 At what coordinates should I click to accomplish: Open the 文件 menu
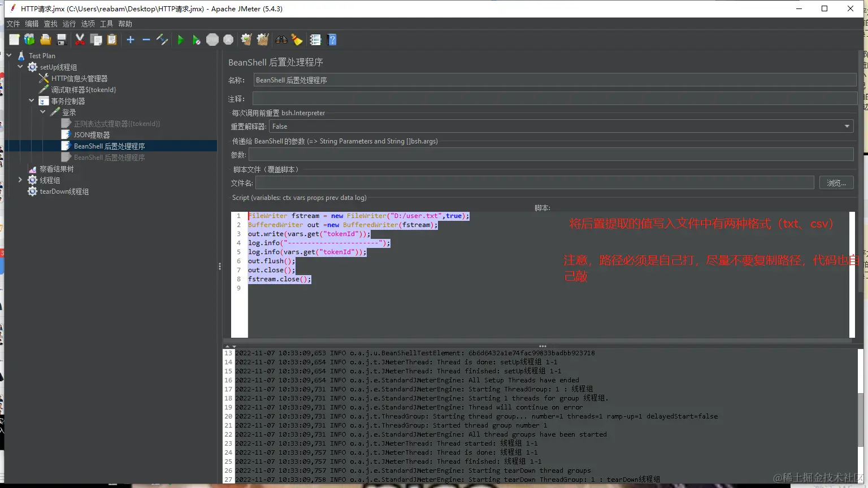pos(13,24)
